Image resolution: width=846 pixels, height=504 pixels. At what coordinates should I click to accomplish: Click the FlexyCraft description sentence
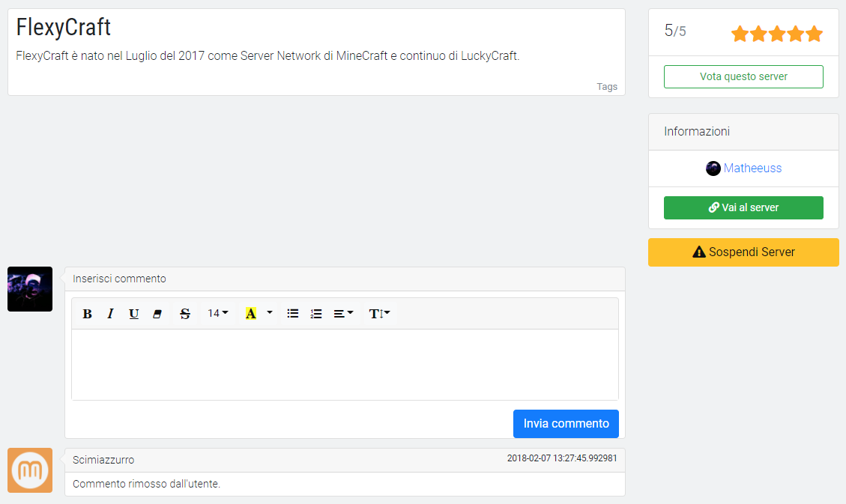(x=268, y=56)
